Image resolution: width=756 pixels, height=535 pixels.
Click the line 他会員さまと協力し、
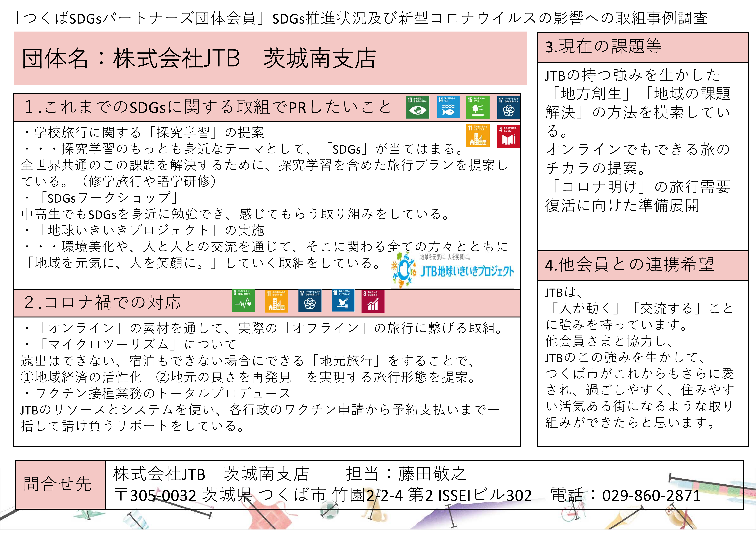pyautogui.click(x=609, y=341)
